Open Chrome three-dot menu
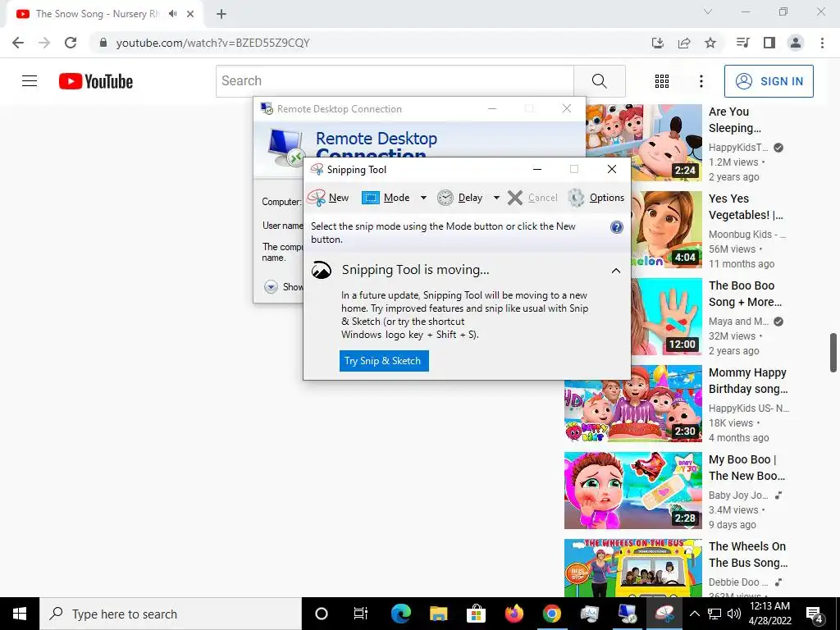 point(822,43)
